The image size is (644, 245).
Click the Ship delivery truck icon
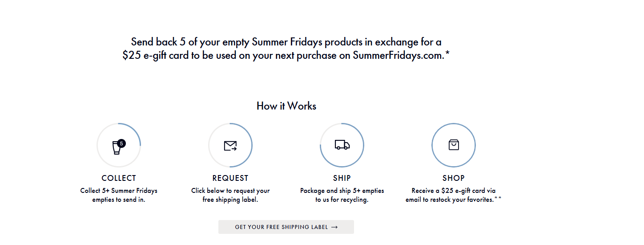342,145
